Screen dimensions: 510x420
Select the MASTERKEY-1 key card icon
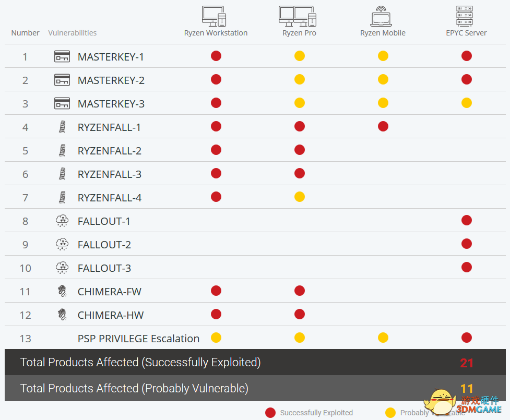tap(62, 56)
